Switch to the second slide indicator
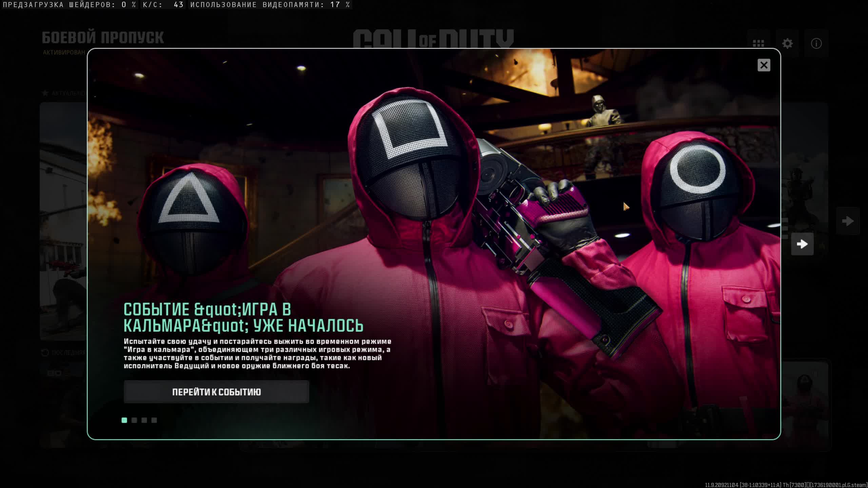 pyautogui.click(x=134, y=420)
